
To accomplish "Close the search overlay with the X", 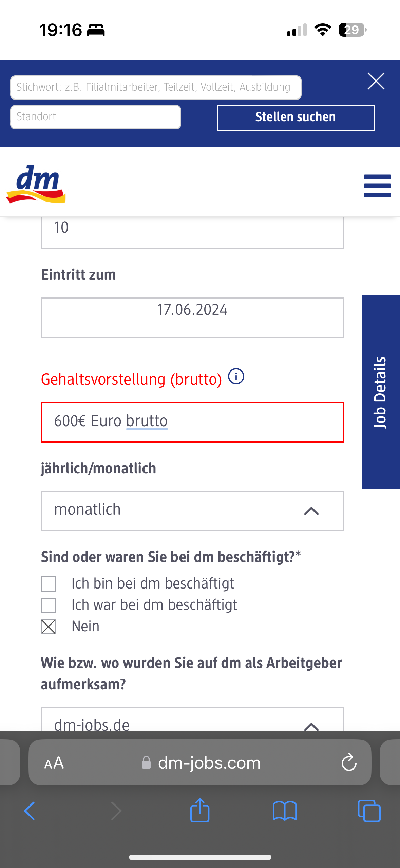I will tap(375, 82).
